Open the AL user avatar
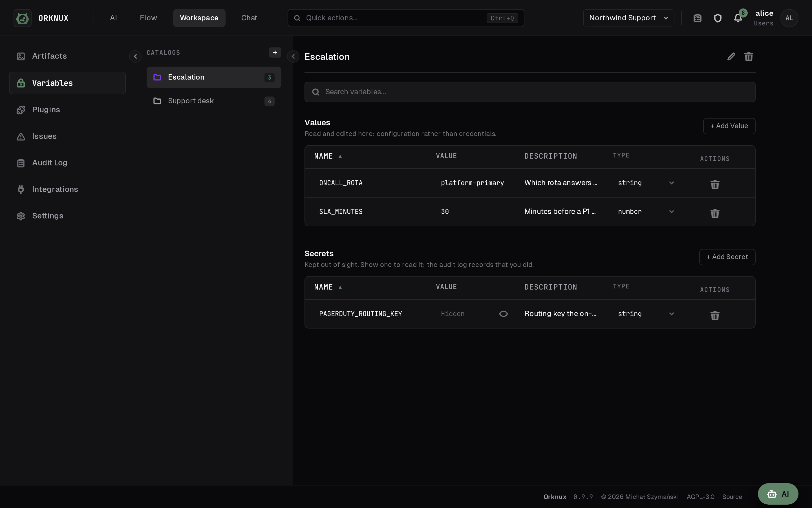Viewport: 812px width, 508px height. coord(789,18)
